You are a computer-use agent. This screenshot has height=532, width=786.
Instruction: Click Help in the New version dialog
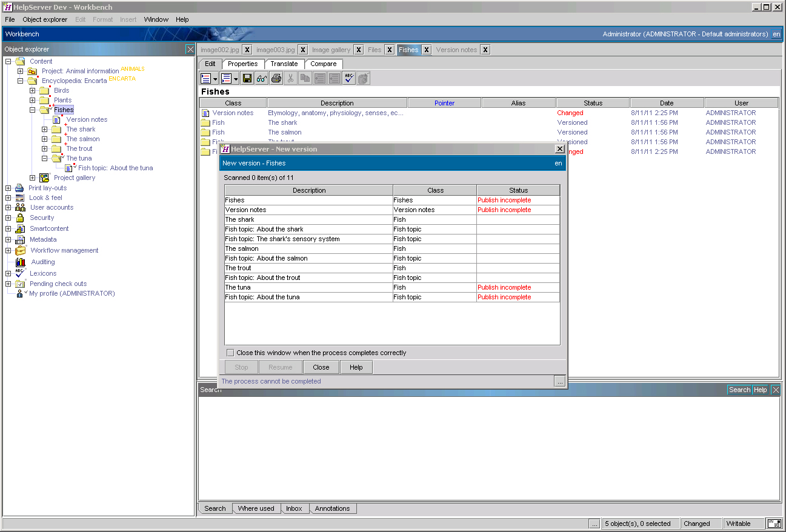(x=356, y=367)
